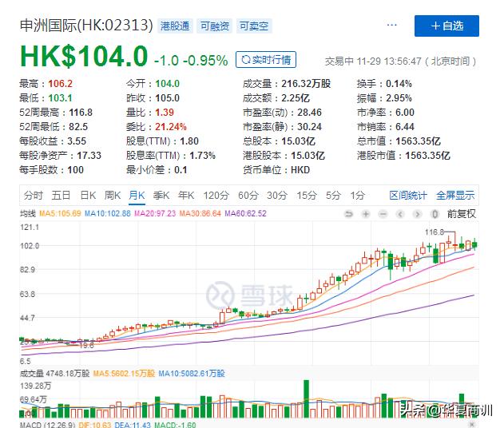This screenshot has height=428, width=504.
Task: Click the vertical stretch icon beside 前复权
Action: click(435, 214)
